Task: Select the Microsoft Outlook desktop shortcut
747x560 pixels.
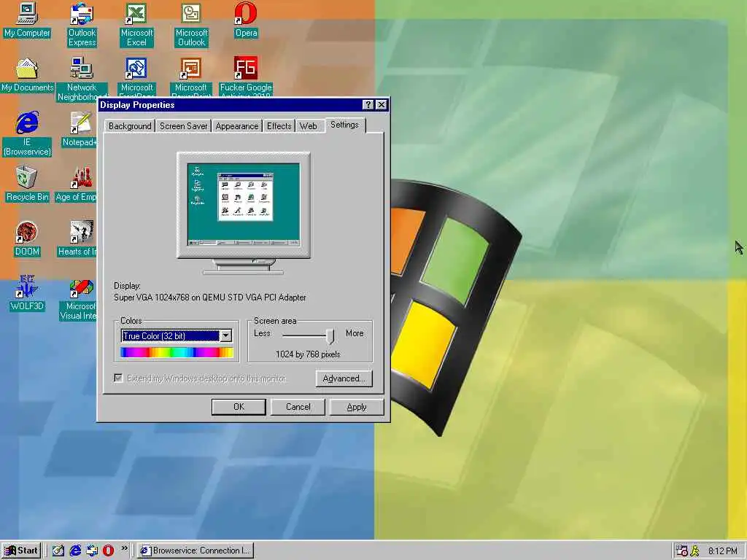Action: [192, 25]
